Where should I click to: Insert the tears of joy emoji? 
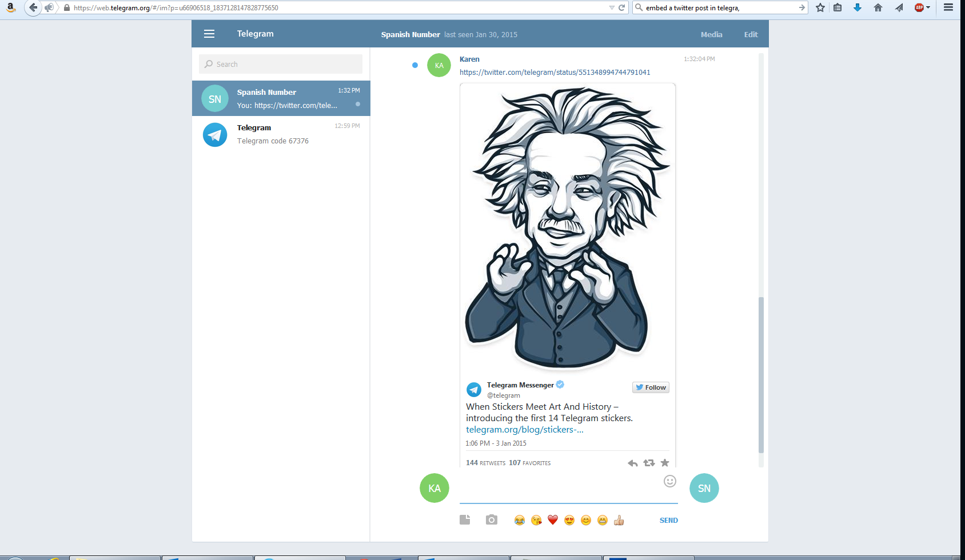519,520
